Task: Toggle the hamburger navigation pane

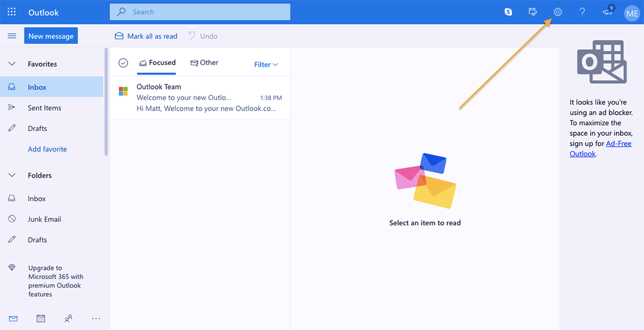Action: coord(12,36)
